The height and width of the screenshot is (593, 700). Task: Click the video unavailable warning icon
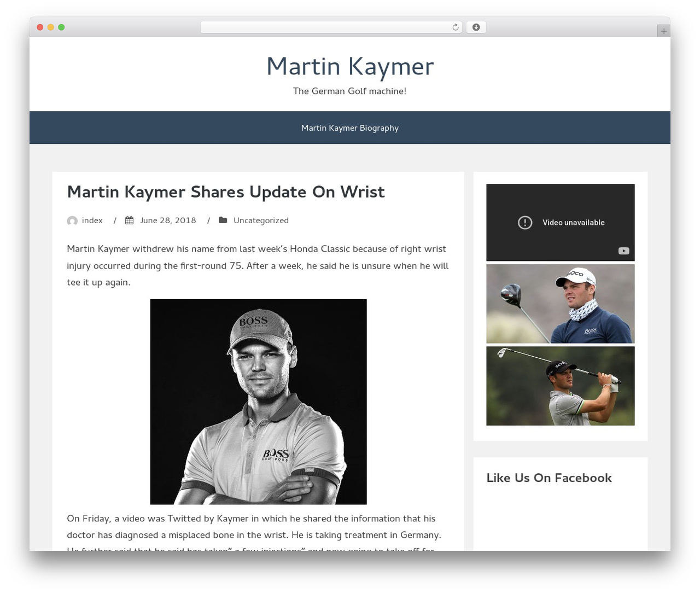click(x=525, y=223)
